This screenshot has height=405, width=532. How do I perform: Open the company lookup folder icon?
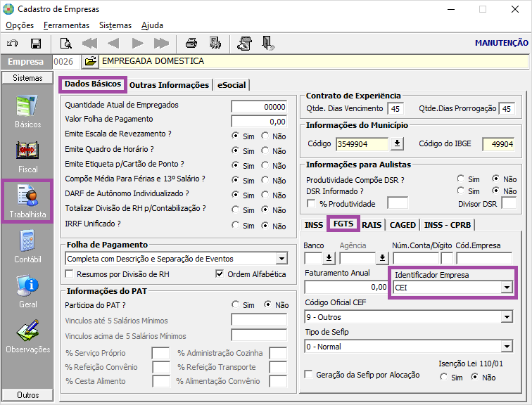tap(90, 61)
